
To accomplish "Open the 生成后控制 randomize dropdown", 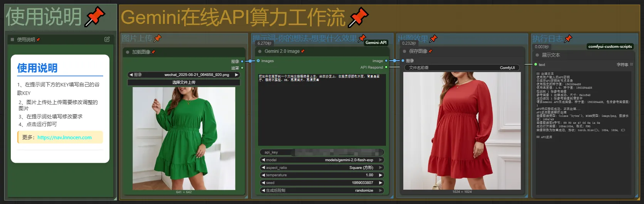I will (322, 191).
